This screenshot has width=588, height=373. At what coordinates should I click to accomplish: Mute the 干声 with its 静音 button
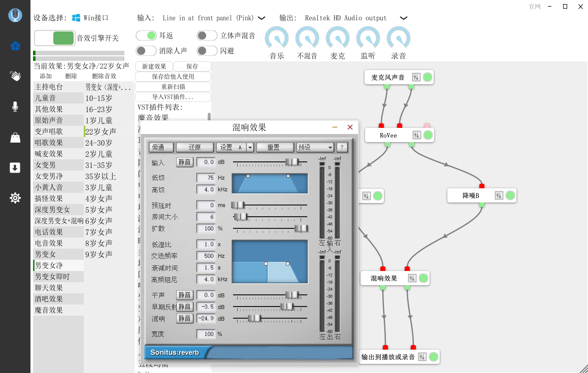point(184,295)
